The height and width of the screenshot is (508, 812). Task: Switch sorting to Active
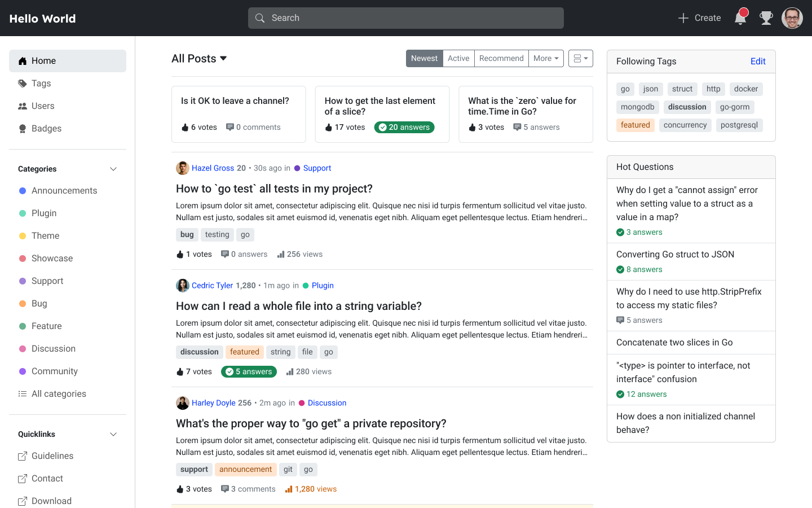click(x=458, y=58)
